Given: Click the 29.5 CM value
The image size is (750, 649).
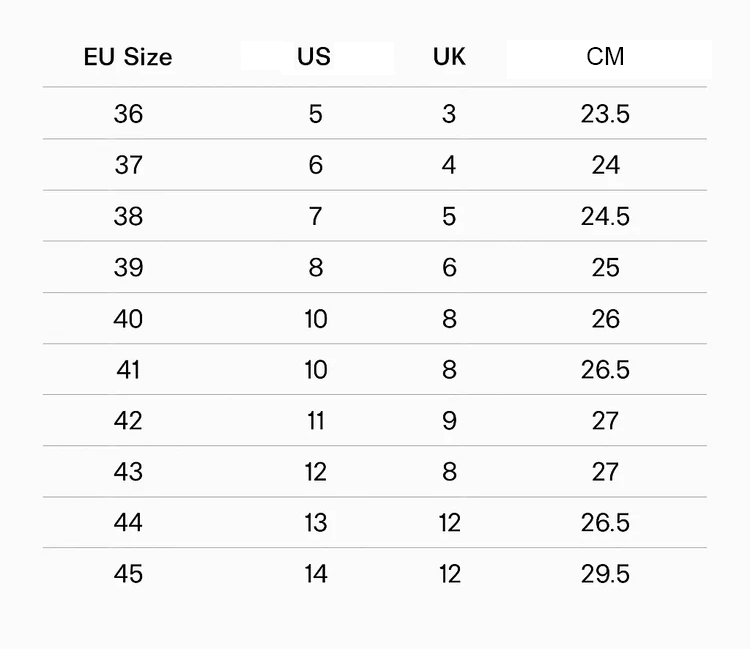Looking at the screenshot, I should 605,573.
